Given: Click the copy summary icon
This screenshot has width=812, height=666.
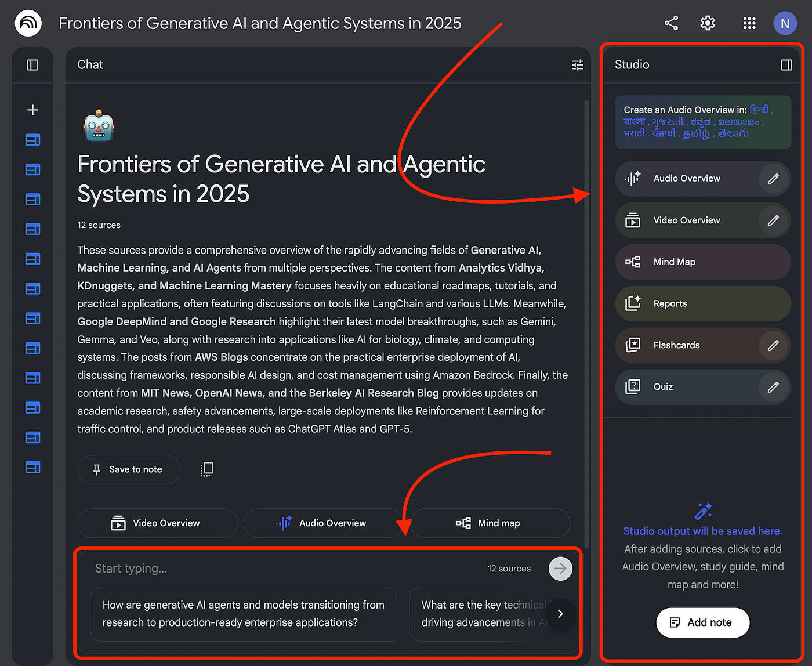Looking at the screenshot, I should [207, 469].
